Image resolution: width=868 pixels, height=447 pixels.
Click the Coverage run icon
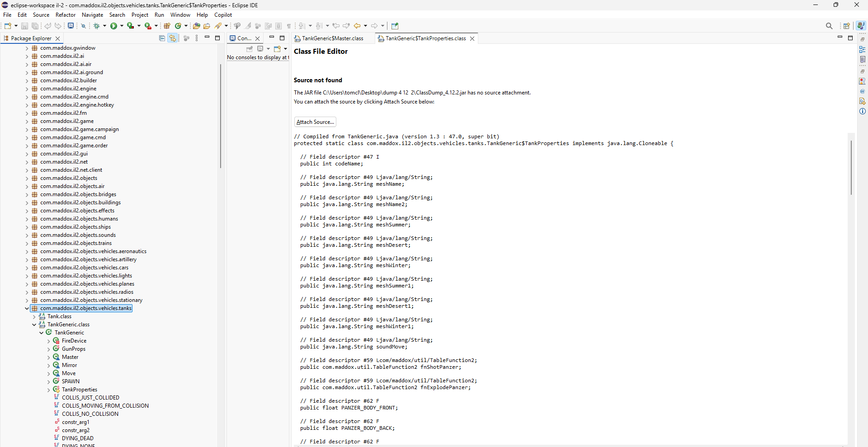130,26
